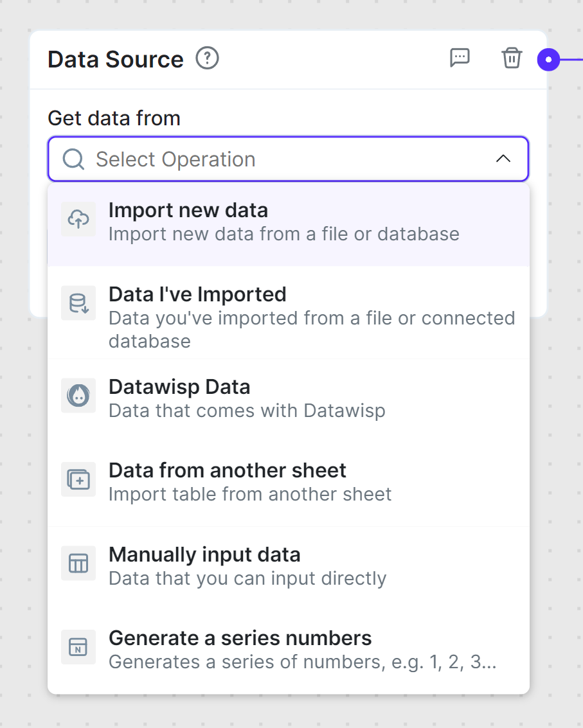The height and width of the screenshot is (728, 583).
Task: Click the add-sheet plus icon
Action: click(78, 479)
